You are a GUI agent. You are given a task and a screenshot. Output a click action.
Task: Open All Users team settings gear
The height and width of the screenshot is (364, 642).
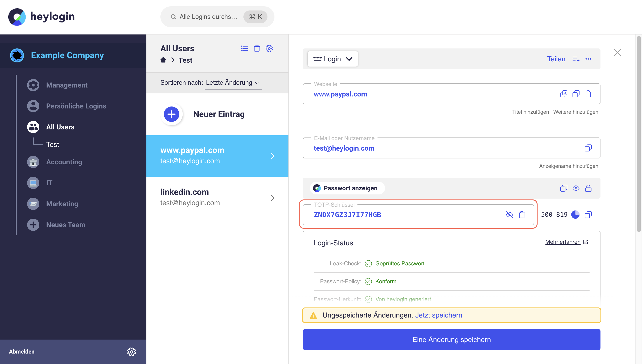pyautogui.click(x=269, y=48)
